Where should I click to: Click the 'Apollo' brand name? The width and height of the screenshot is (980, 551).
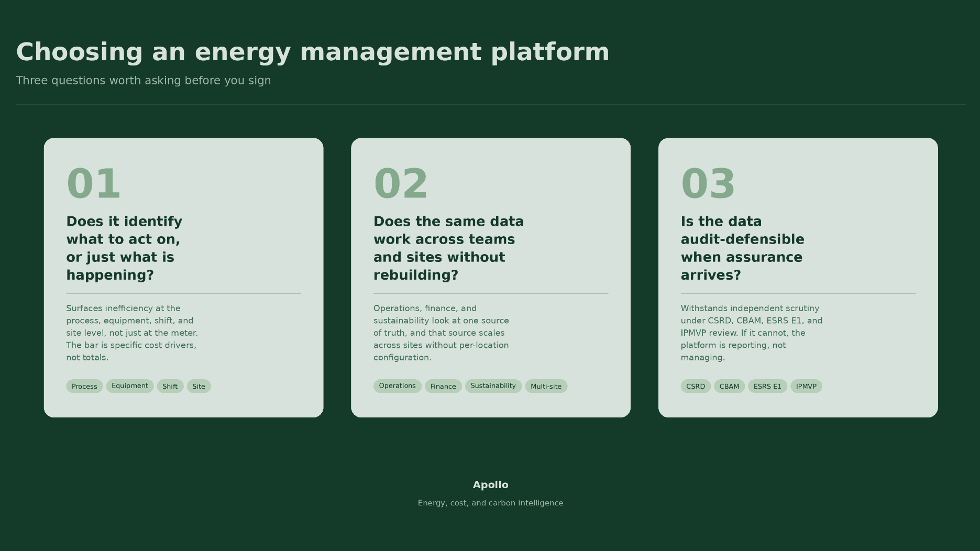(x=491, y=485)
